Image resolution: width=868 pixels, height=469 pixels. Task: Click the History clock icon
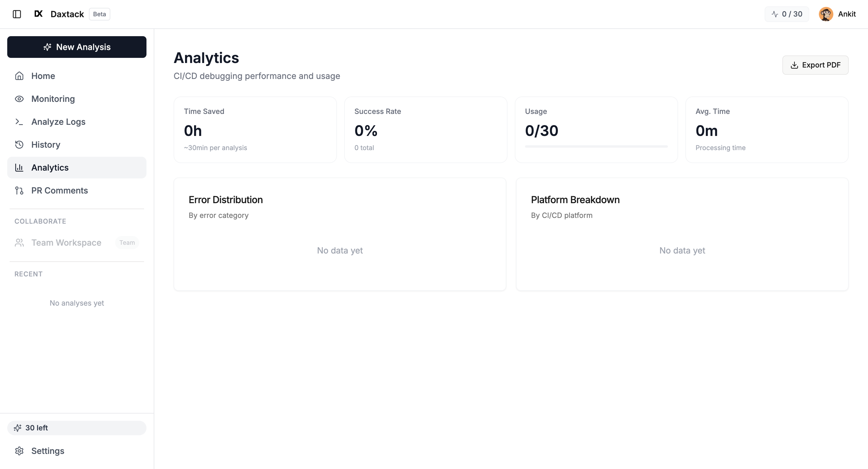coord(19,145)
